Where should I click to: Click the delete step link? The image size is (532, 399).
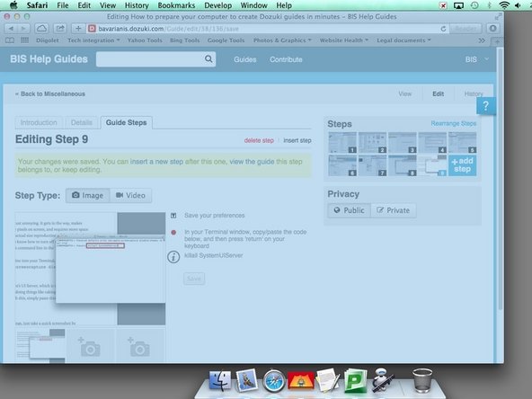coord(259,140)
